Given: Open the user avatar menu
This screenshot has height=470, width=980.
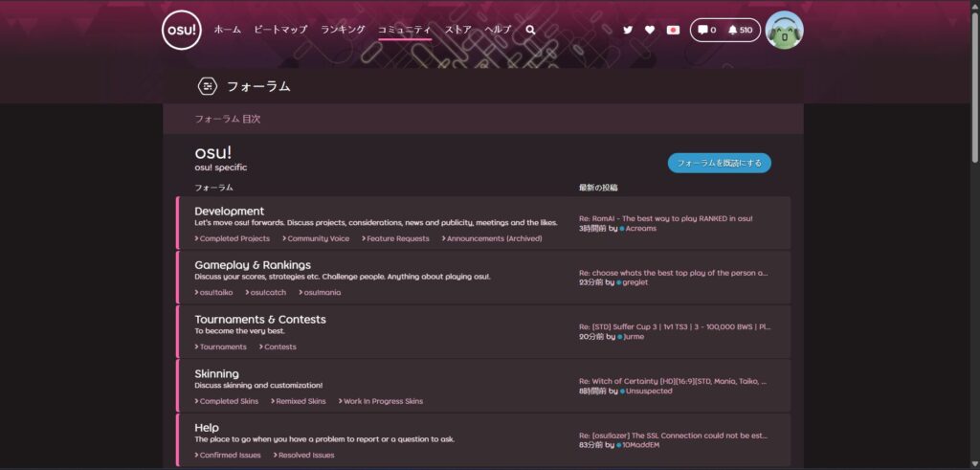Looking at the screenshot, I should pyautogui.click(x=785, y=30).
